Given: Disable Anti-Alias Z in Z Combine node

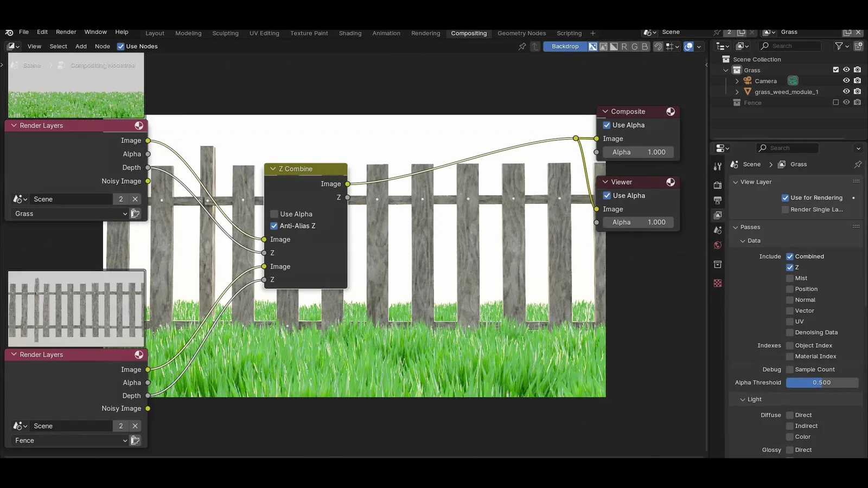Looking at the screenshot, I should point(274,226).
